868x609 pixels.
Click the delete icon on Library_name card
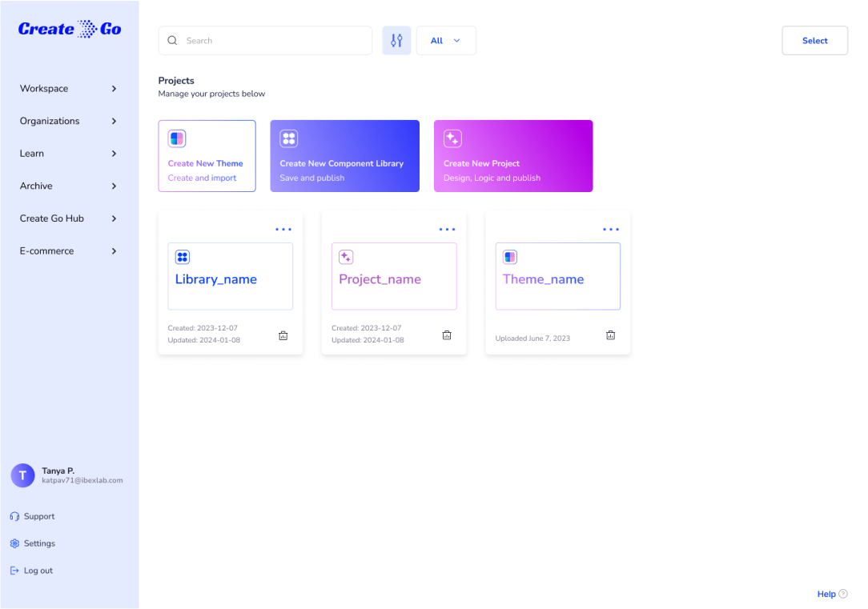283,335
